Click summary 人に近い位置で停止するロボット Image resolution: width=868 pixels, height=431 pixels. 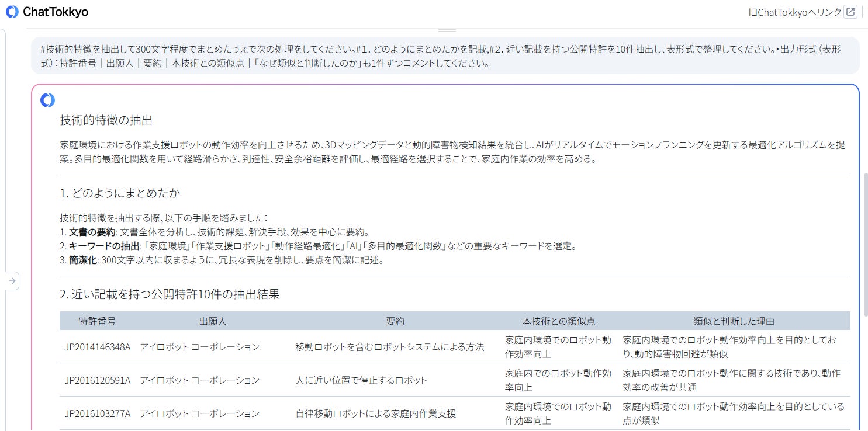(x=361, y=380)
